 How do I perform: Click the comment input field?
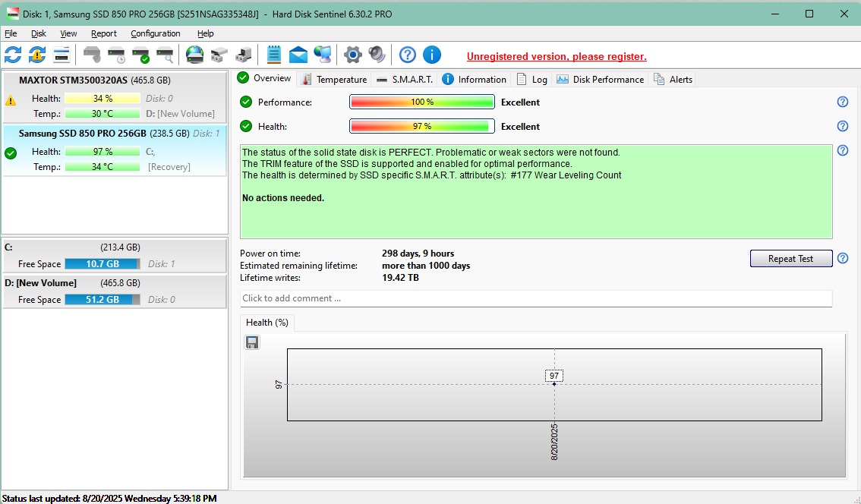[x=536, y=298]
